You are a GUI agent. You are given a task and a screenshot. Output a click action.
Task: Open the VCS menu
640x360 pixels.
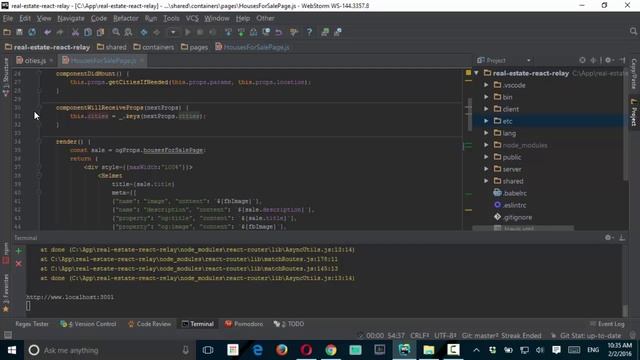coord(192,18)
